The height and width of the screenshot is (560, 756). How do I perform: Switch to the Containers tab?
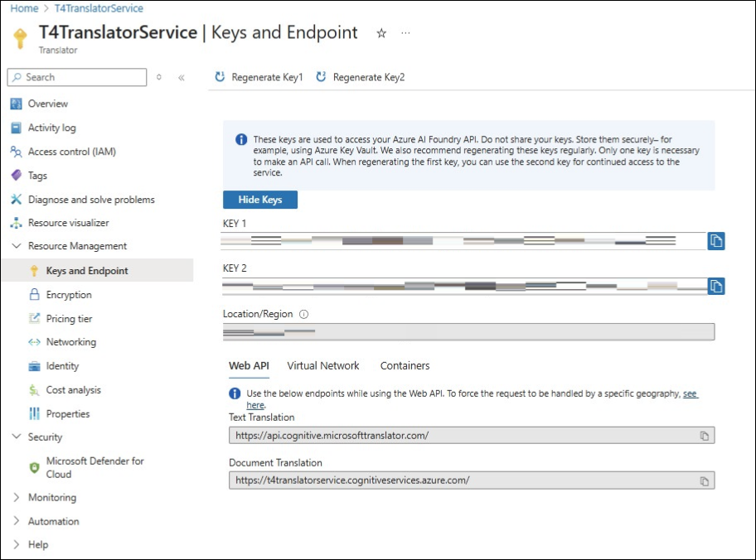coord(405,366)
